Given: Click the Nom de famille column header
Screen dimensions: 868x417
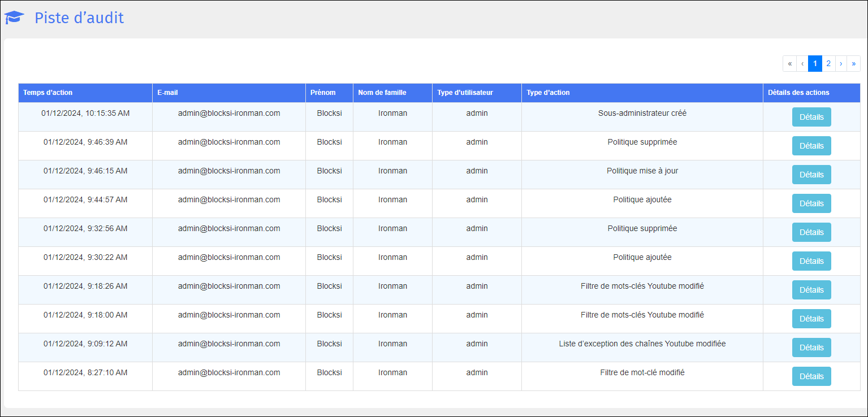Looking at the screenshot, I should (x=393, y=93).
